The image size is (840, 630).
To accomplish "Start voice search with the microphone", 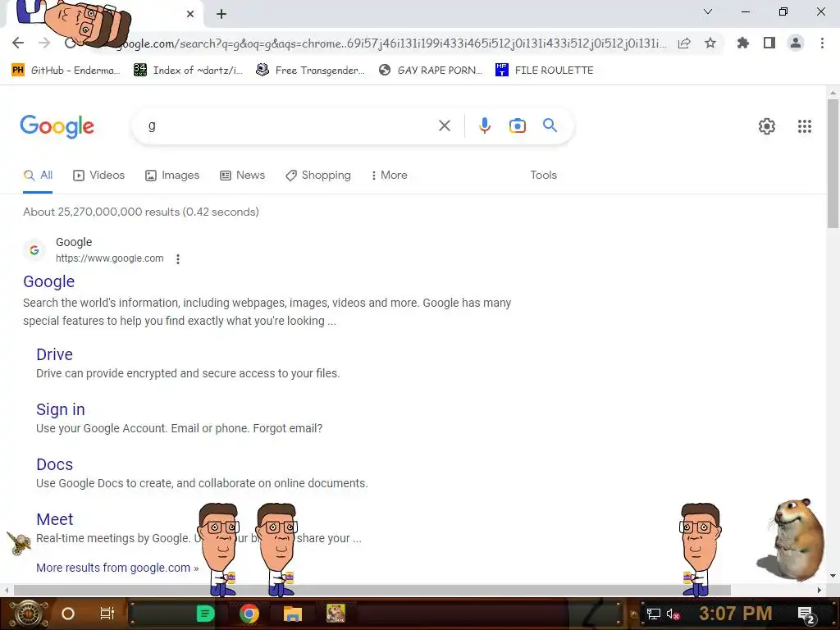I will (x=484, y=126).
